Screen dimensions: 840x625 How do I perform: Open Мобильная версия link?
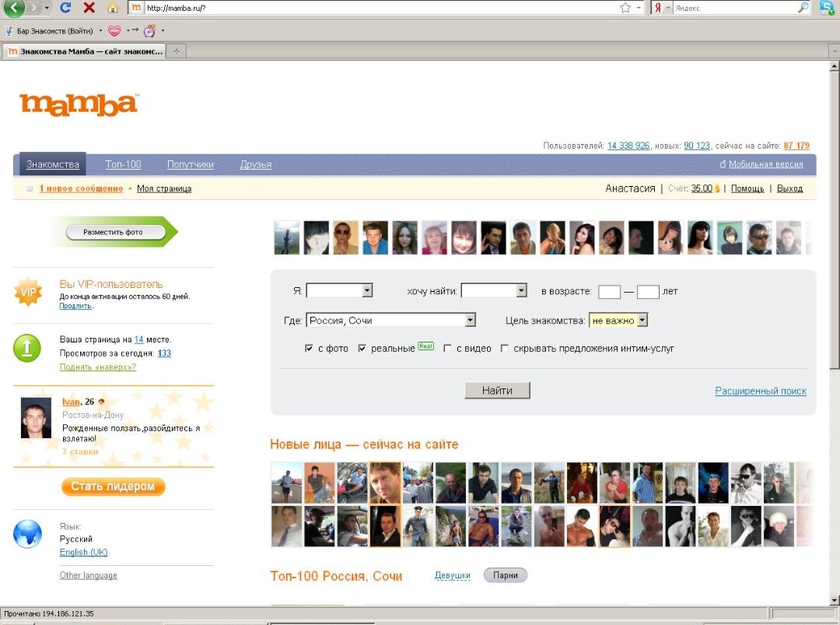(765, 164)
